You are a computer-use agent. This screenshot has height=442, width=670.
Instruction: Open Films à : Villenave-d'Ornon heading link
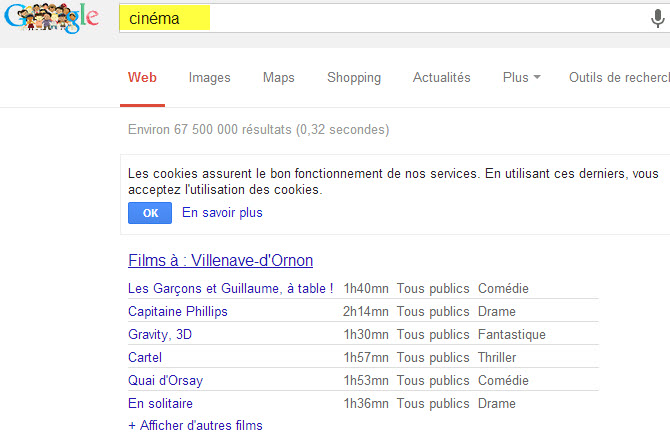click(220, 260)
